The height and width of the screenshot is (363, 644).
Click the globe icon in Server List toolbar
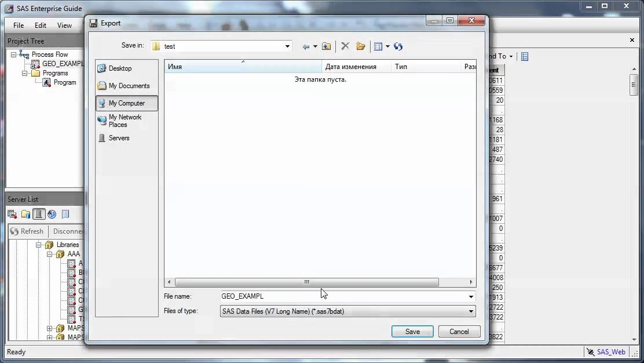tap(52, 214)
